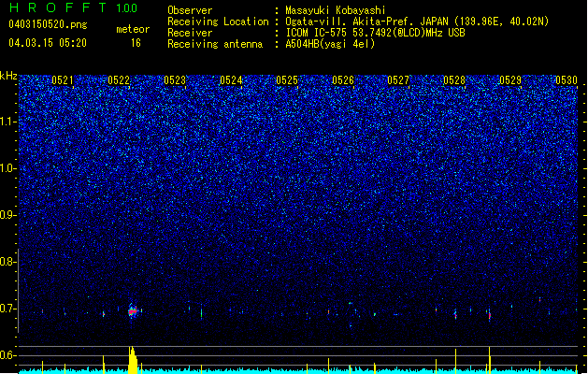This screenshot has width=588, height=374.
Task: Click the date 04.03.15 05:20
Action: [x=48, y=43]
